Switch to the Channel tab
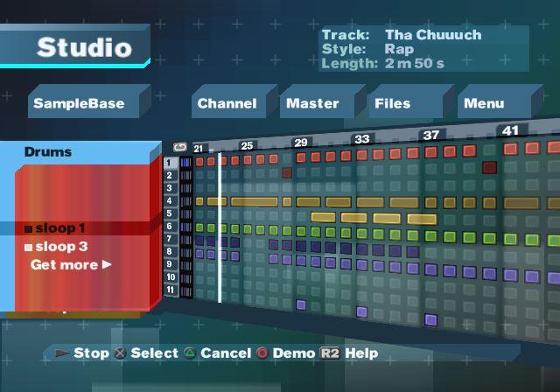This screenshot has height=392, width=560. coord(227,103)
